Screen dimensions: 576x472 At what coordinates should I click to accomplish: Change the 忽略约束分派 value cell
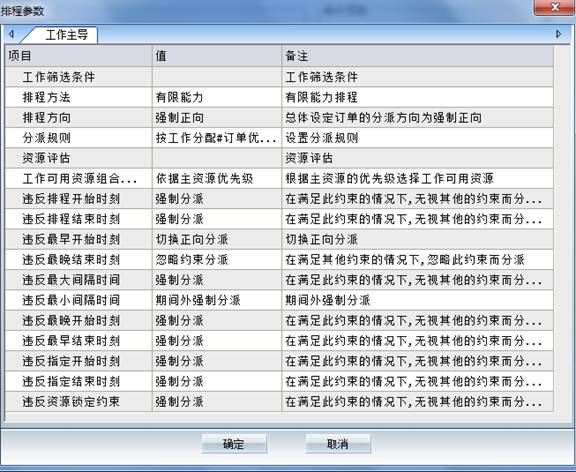coord(217,260)
